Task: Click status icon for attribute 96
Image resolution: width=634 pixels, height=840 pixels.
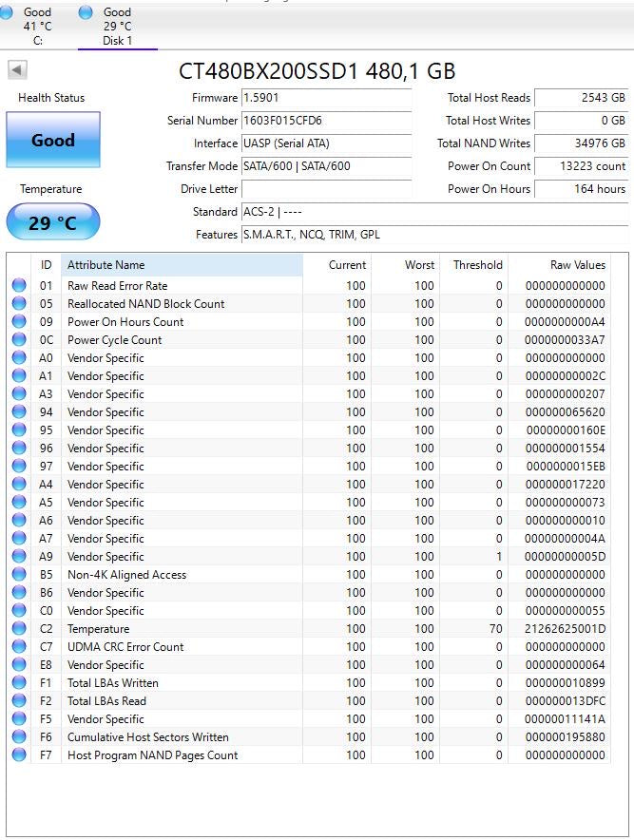Action: (19, 448)
